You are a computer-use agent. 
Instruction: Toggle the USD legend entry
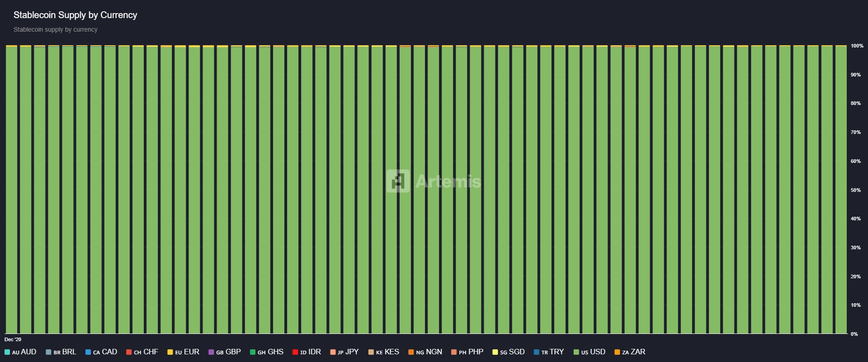590,352
